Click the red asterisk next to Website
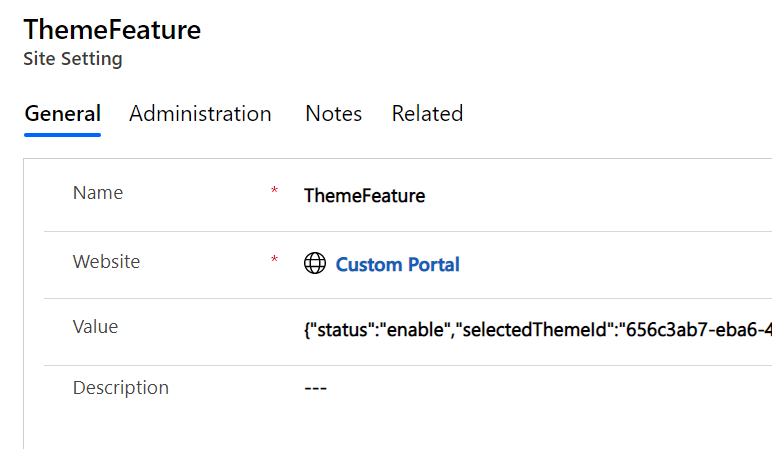The image size is (772, 449). (x=275, y=260)
